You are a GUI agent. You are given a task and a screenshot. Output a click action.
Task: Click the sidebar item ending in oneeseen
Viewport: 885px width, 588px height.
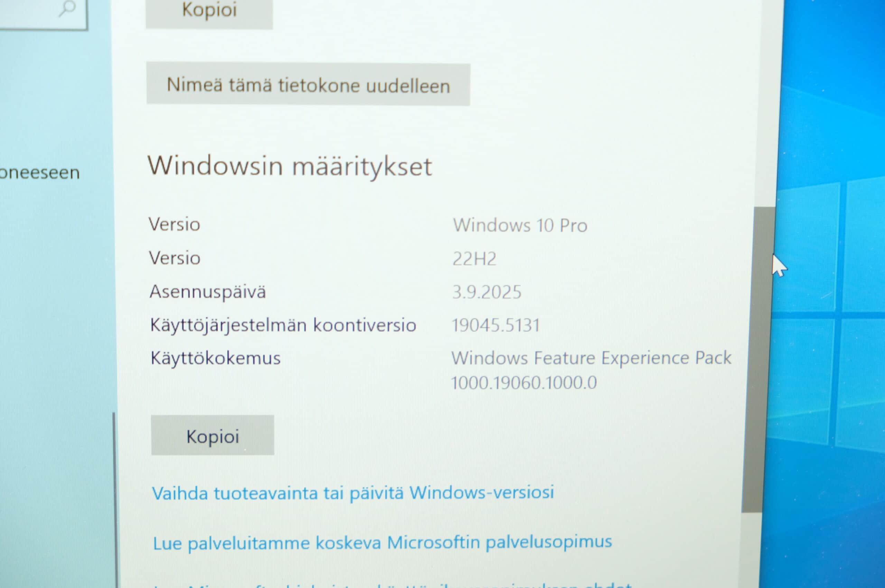coord(40,172)
